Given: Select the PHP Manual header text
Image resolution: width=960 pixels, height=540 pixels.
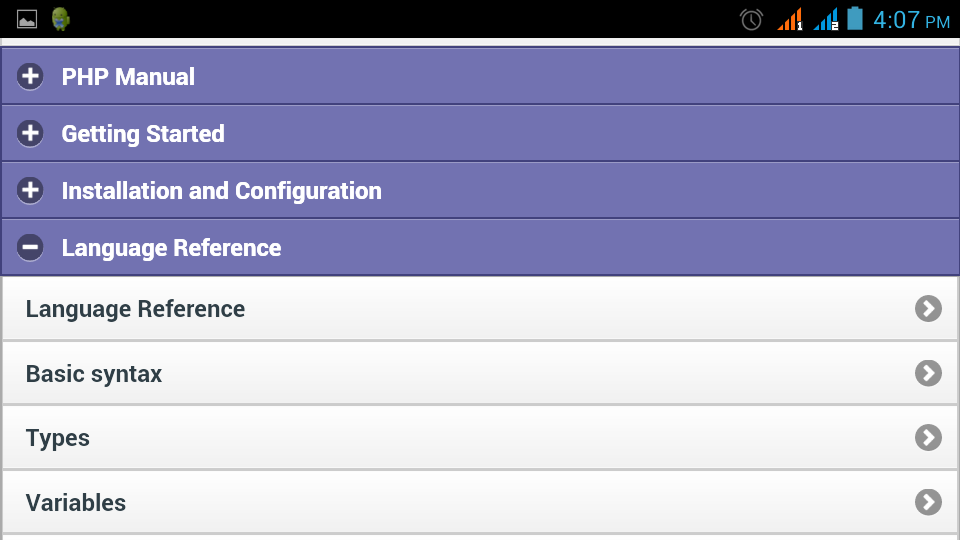Looking at the screenshot, I should pyautogui.click(x=128, y=77).
